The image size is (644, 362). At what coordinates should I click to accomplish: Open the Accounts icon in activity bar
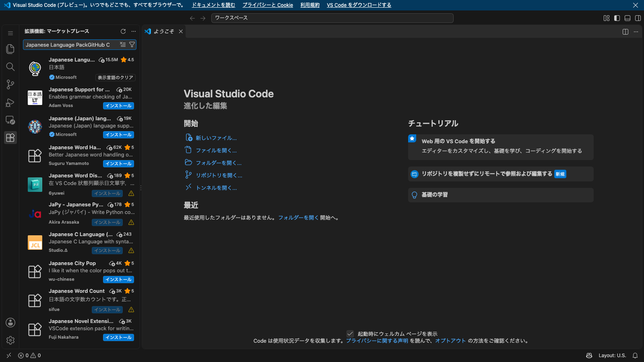click(10, 323)
